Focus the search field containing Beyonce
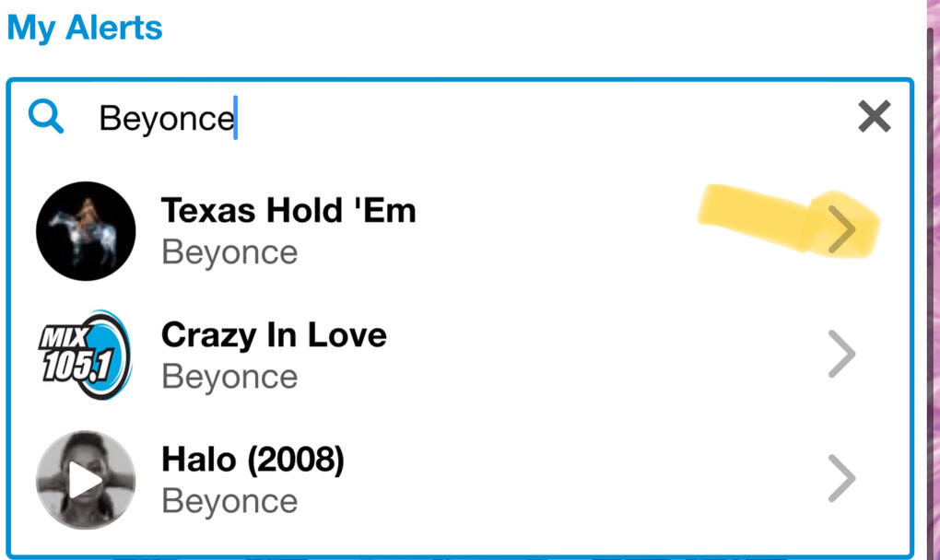The height and width of the screenshot is (560, 940). click(461, 118)
